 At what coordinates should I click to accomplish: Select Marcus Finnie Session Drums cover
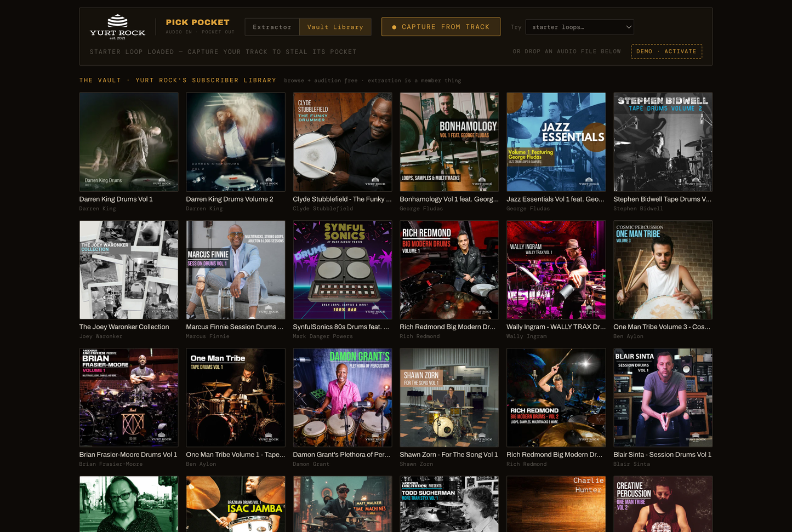click(x=236, y=270)
